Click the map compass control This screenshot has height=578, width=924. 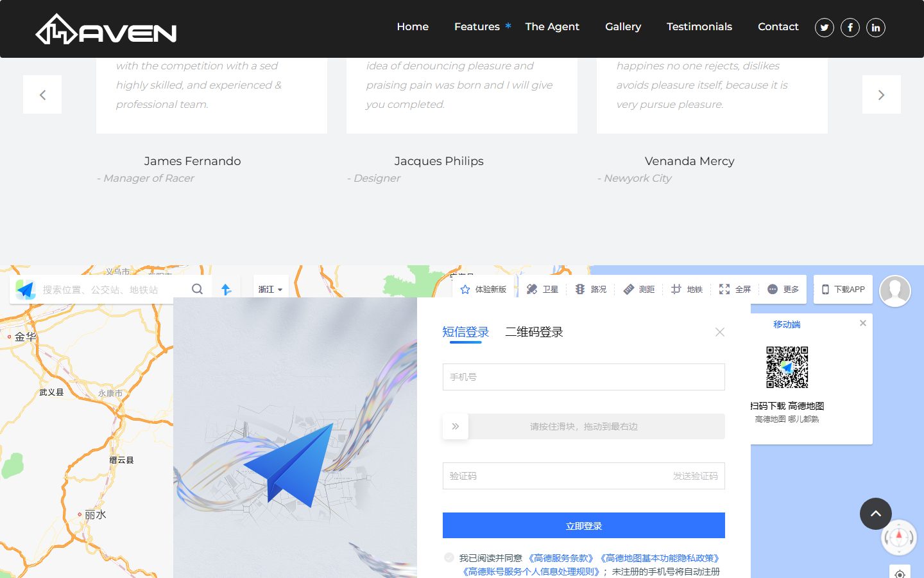tap(899, 537)
